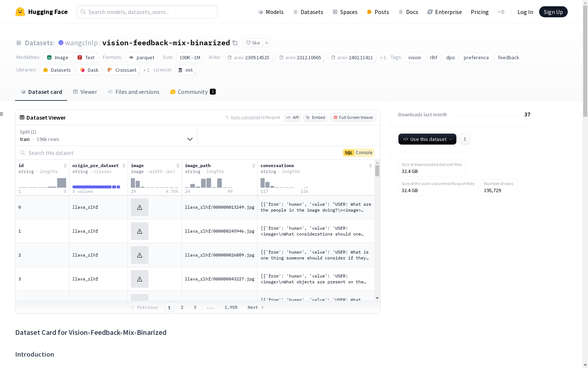Jump to page 1,958 of the viewer

[231, 307]
